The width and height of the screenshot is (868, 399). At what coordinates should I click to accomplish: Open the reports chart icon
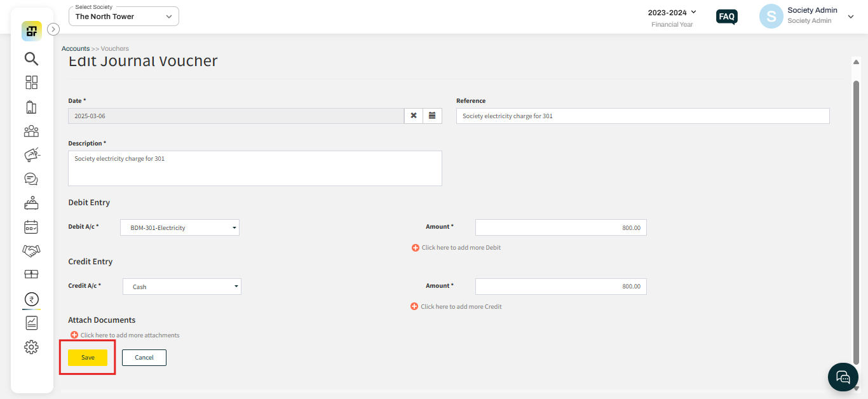pos(31,323)
